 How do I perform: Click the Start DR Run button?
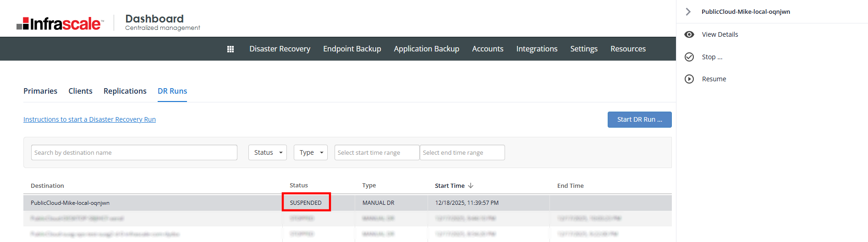coord(639,119)
